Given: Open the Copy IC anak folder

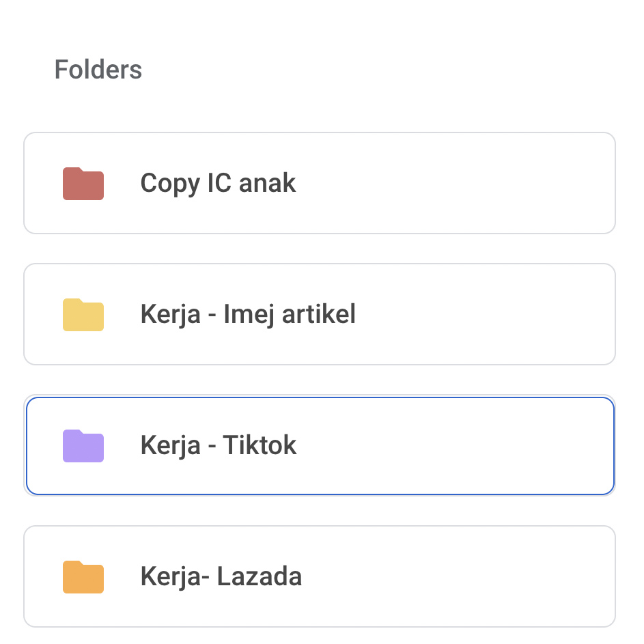Looking at the screenshot, I should 320,183.
